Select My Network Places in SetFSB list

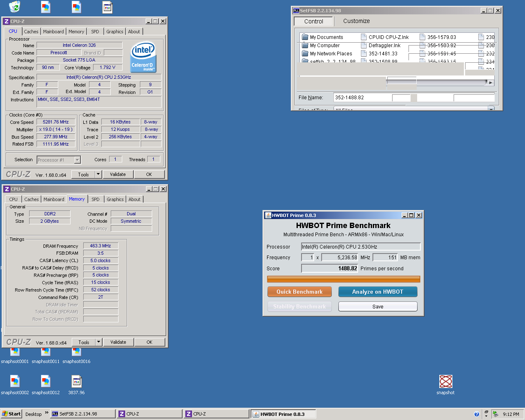click(x=327, y=54)
